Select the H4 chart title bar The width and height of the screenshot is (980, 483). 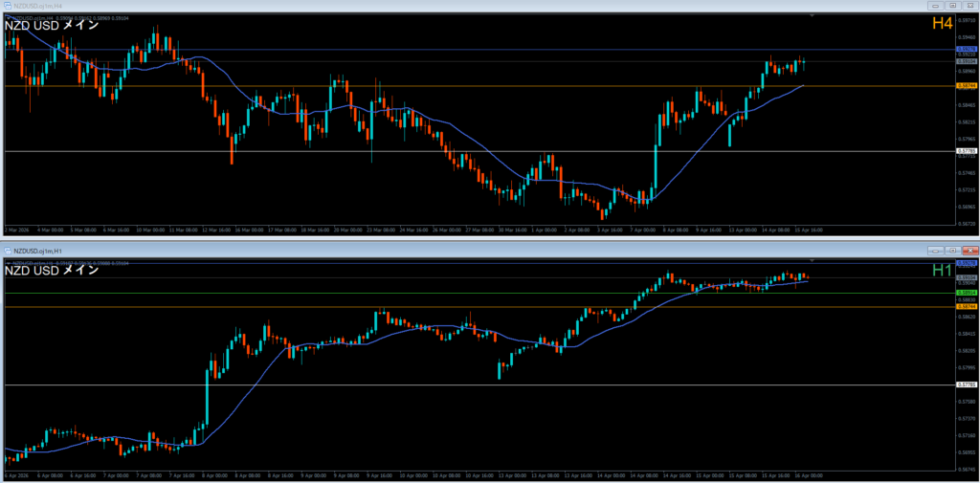tap(479, 6)
